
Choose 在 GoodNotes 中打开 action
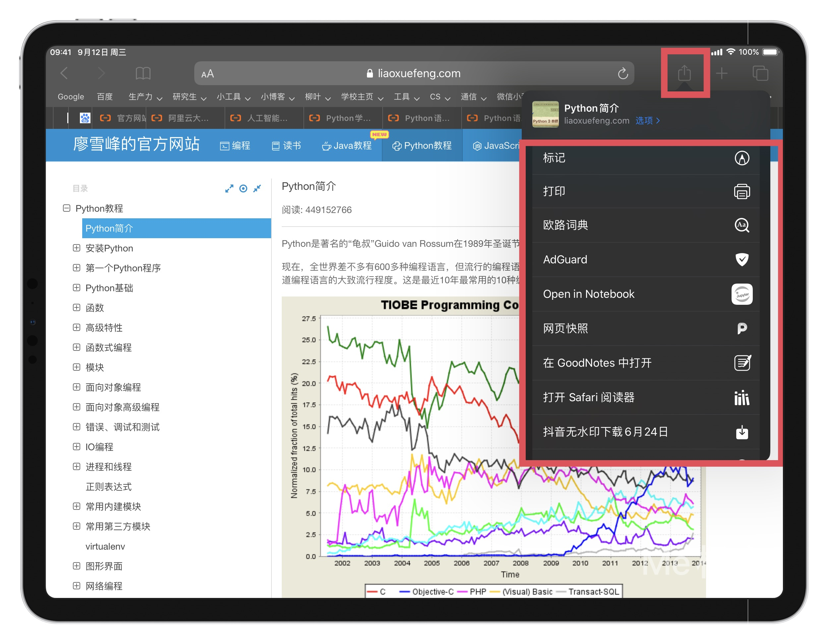[x=646, y=363]
